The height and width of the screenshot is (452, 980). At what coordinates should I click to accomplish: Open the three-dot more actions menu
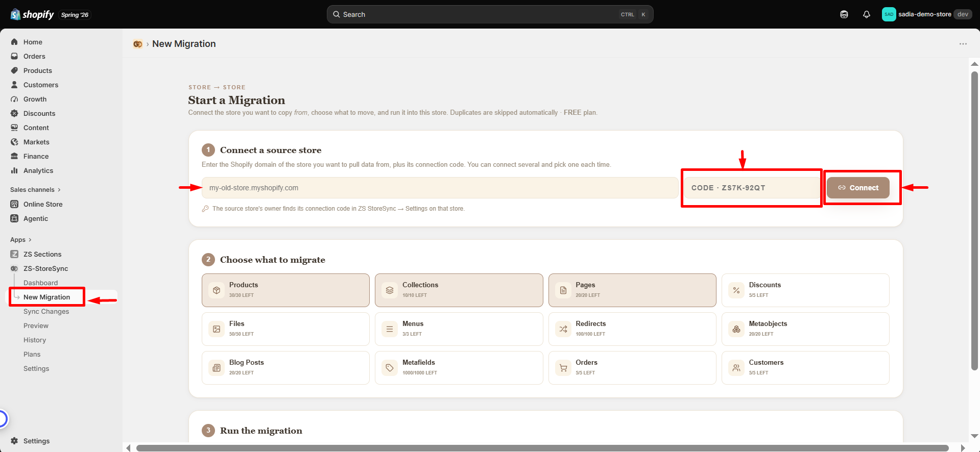coord(963,44)
